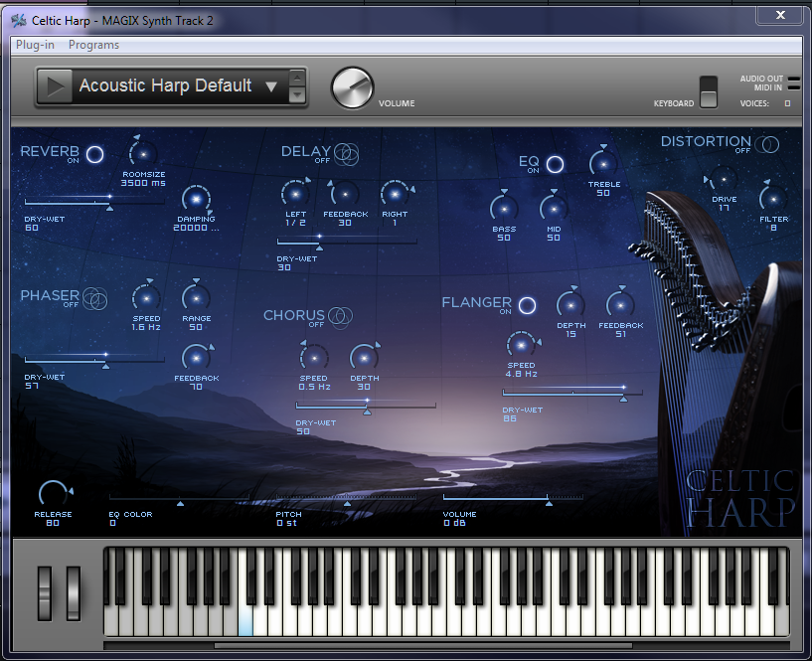
Task: Click the Flanger Depth knob
Action: coord(570,305)
